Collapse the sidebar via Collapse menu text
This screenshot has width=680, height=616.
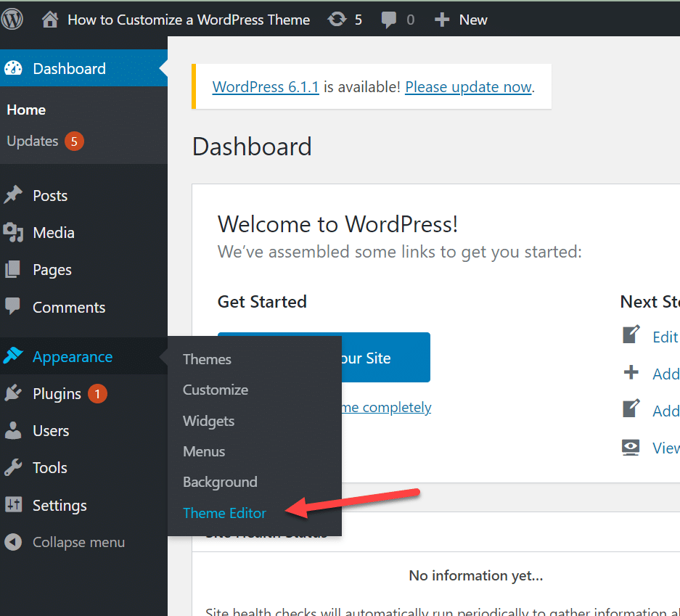click(79, 542)
